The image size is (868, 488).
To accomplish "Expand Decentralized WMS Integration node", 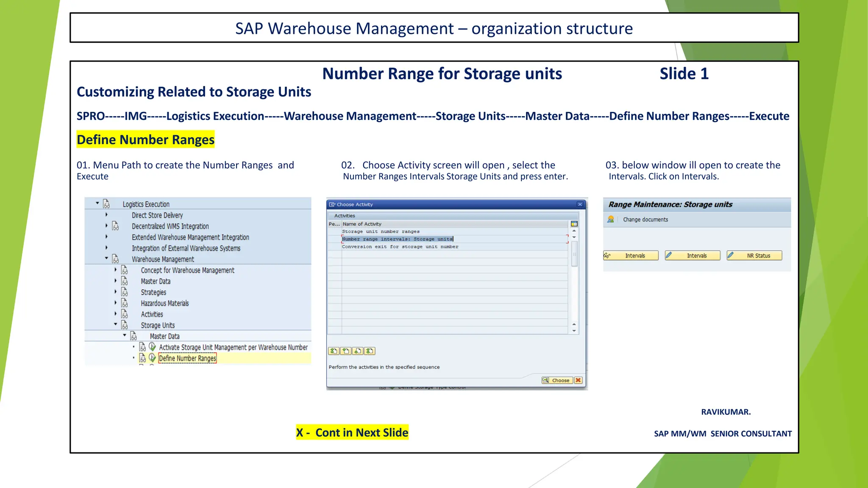I will tap(106, 226).
